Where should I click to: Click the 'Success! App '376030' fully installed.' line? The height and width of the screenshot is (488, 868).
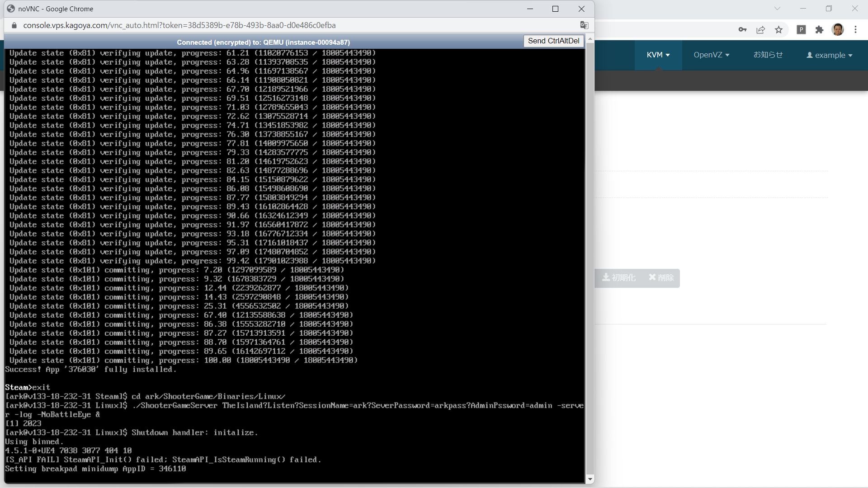[x=91, y=369]
